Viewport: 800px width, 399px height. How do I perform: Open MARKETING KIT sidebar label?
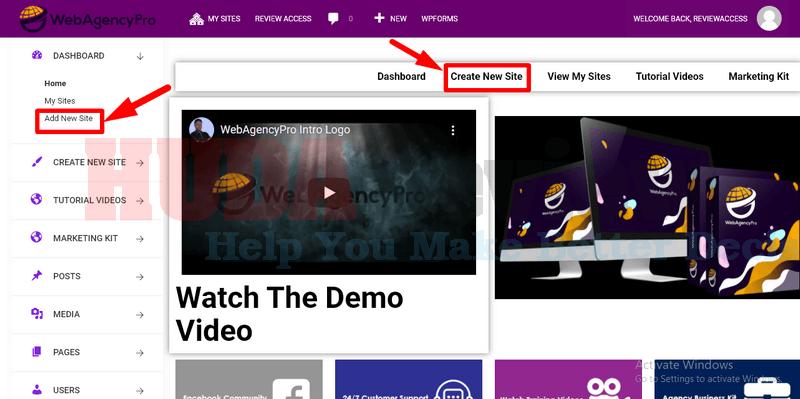[85, 238]
